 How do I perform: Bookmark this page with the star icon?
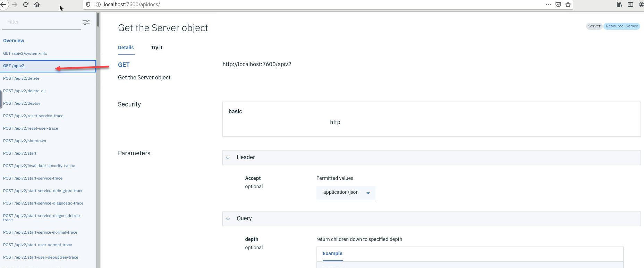[568, 5]
